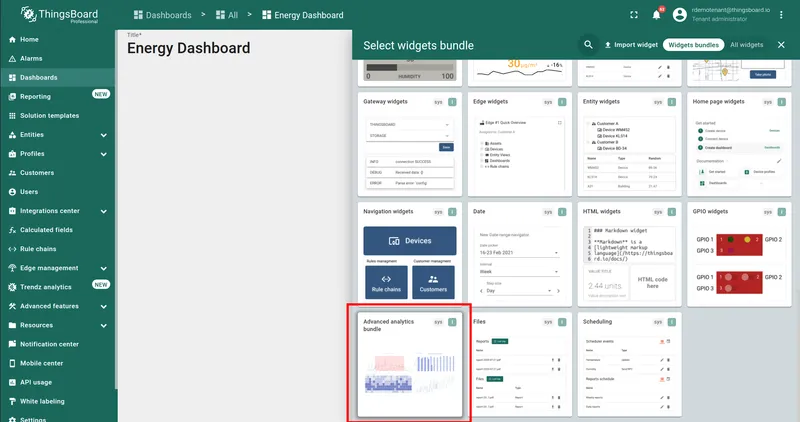Click the widget search magnifier icon
Screen dimensions: 800x422
coord(588,45)
